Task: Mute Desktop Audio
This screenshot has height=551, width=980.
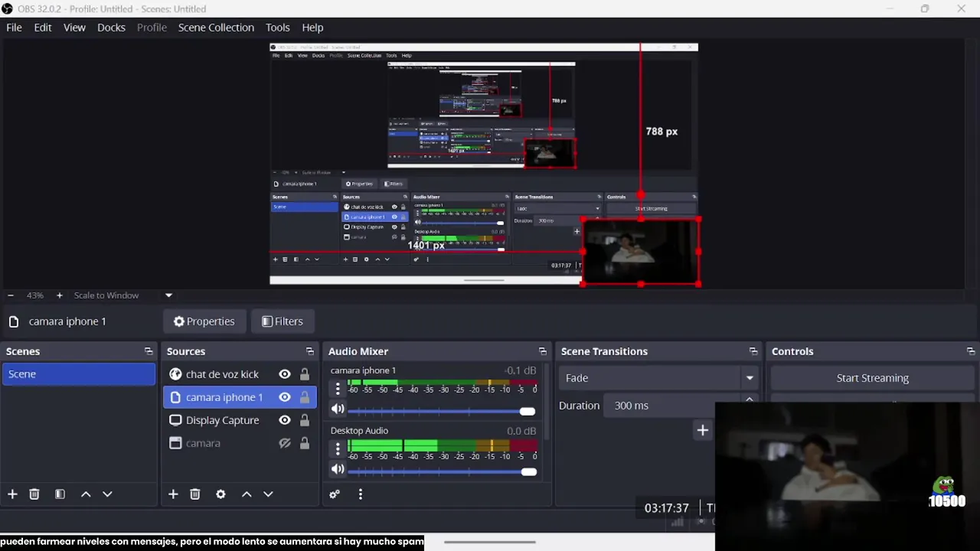Action: point(338,469)
